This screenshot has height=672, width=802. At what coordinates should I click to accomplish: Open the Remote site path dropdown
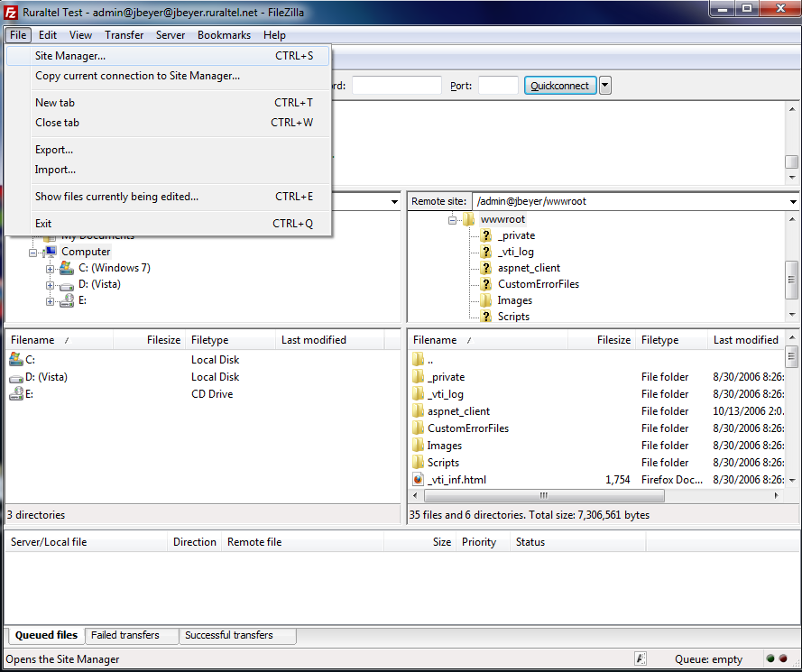pos(793,201)
